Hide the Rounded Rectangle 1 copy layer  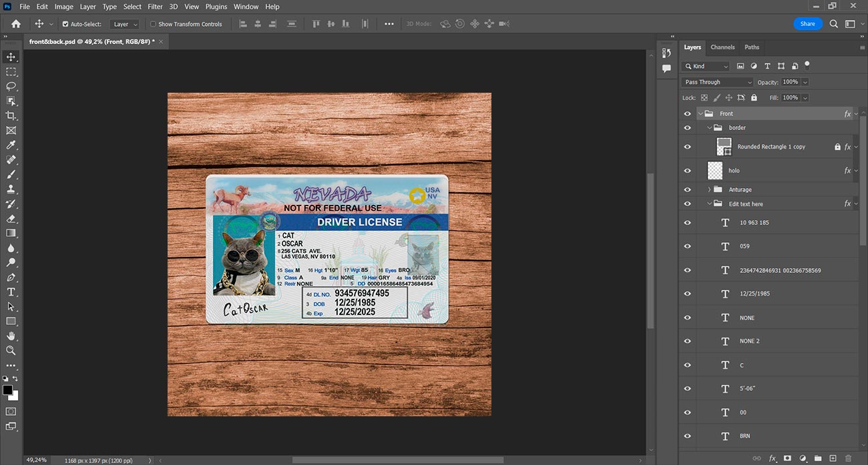pos(688,147)
